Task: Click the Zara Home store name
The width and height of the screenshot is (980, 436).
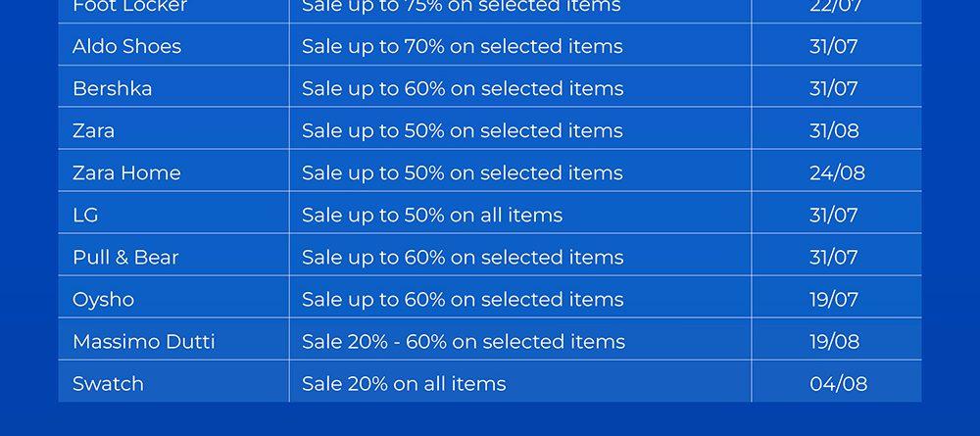Action: [x=126, y=172]
